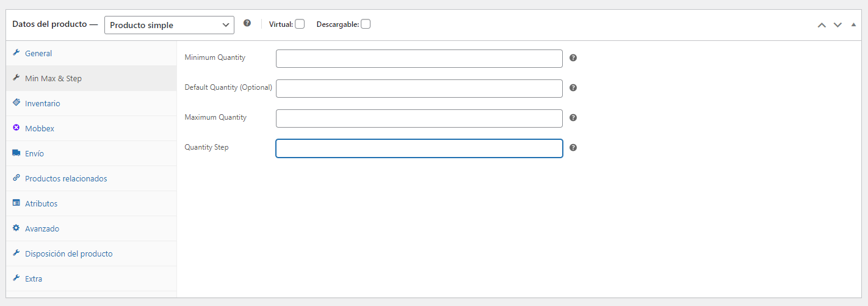Screen dimensions: 868x306
Task: Move panel down with the down chevron
Action: click(837, 25)
